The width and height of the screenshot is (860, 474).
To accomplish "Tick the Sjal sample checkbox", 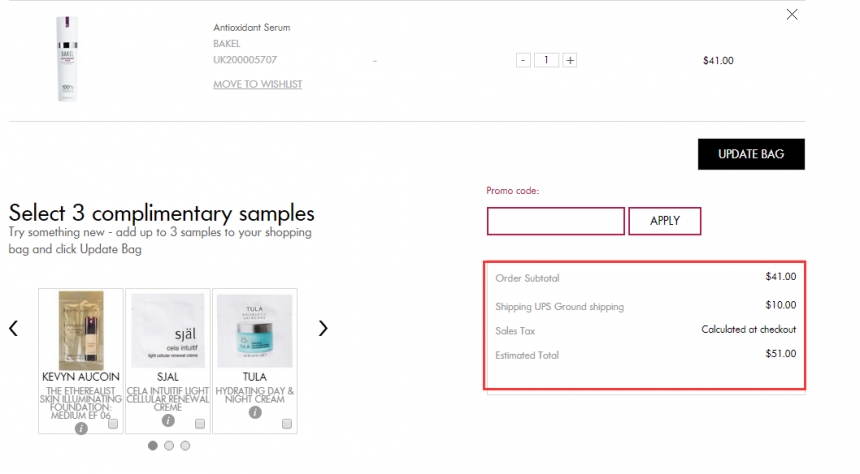I will click(200, 424).
